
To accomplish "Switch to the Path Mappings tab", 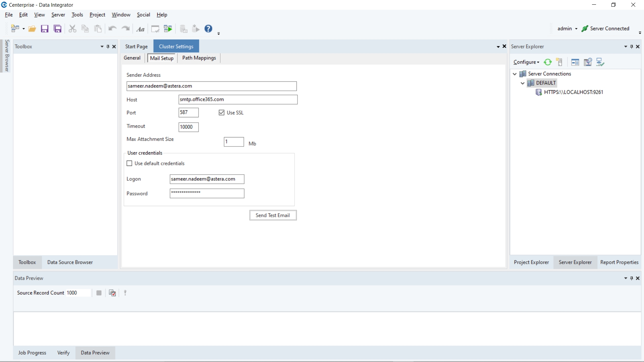I will (199, 58).
